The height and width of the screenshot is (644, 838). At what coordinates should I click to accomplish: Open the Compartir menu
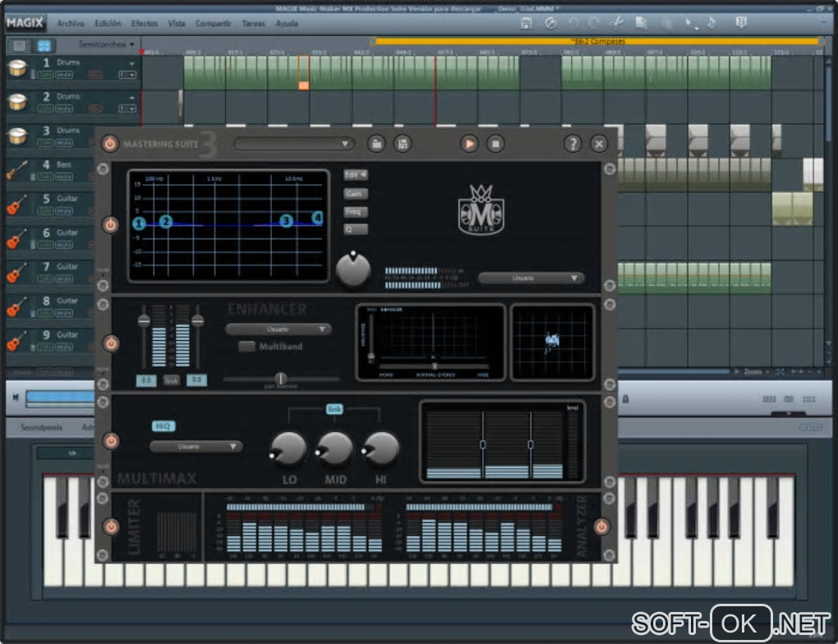(214, 24)
